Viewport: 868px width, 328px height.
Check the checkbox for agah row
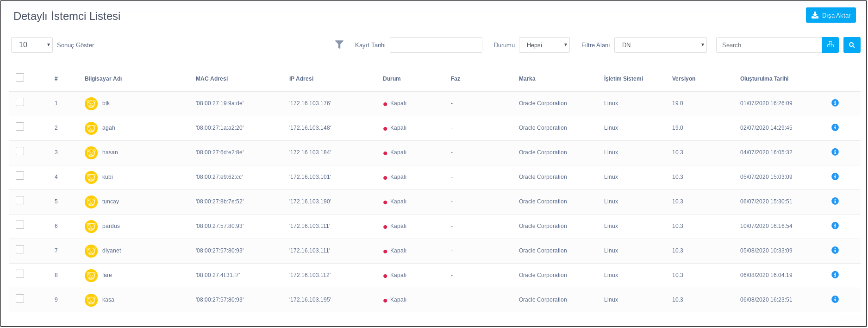point(20,126)
